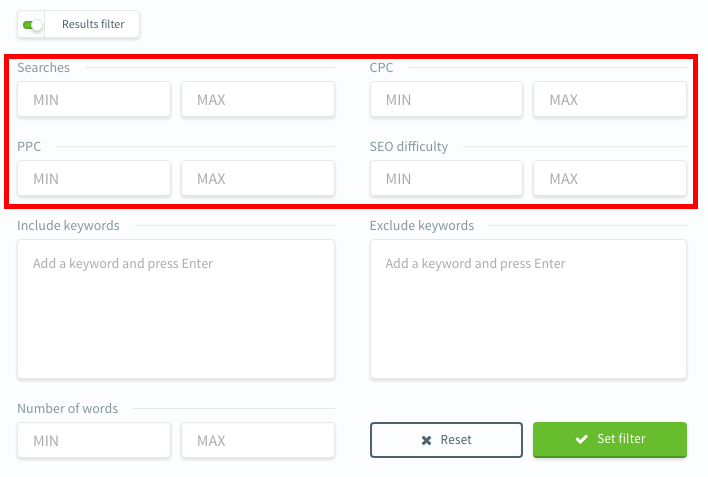The width and height of the screenshot is (708, 477).
Task: Click the PPC MAX field
Action: pos(257,179)
